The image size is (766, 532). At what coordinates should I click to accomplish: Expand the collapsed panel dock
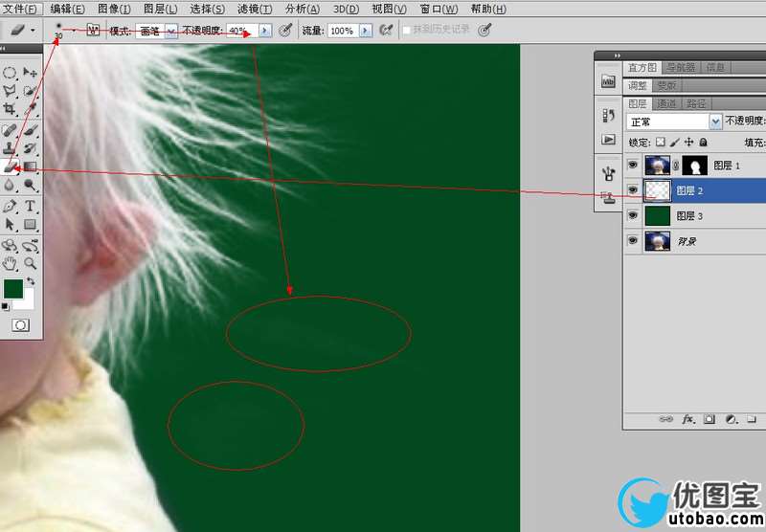coord(618,55)
